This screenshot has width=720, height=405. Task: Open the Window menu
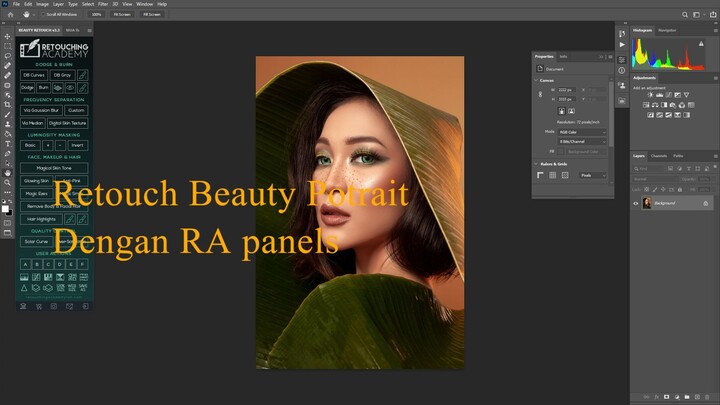[144, 4]
